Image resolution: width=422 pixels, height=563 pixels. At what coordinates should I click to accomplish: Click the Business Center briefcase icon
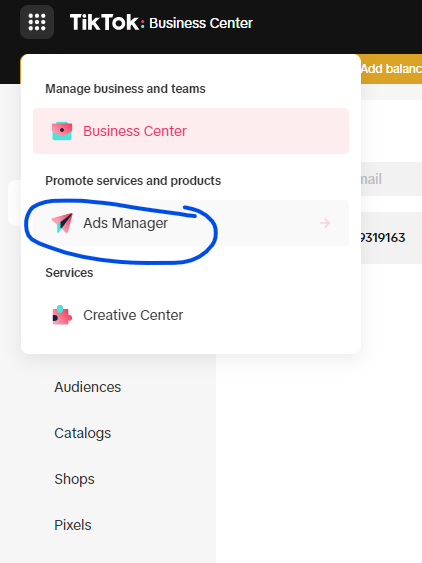(62, 131)
